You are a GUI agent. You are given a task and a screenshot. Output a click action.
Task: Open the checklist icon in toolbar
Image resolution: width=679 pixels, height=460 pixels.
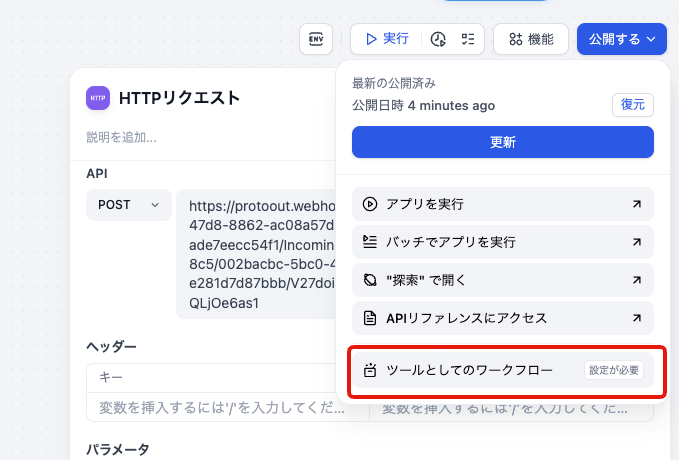(468, 39)
